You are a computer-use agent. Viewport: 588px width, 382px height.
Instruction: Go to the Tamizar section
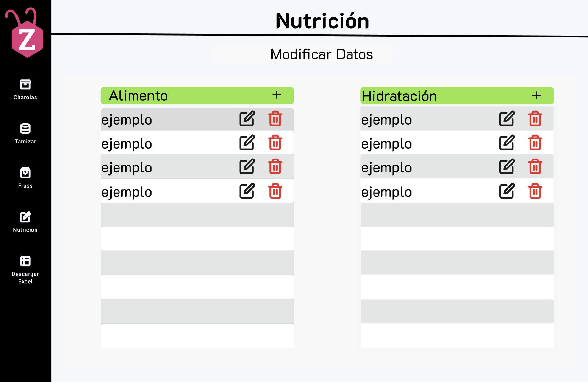[x=25, y=134]
